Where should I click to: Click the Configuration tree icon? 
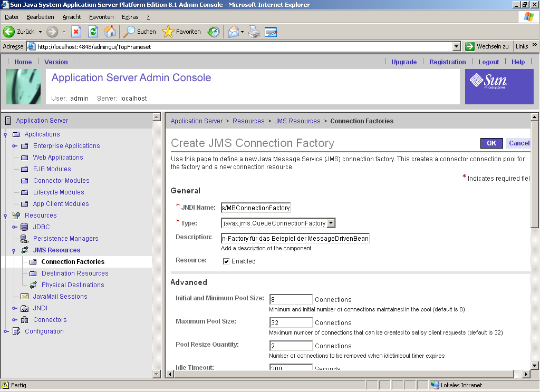pos(16,331)
